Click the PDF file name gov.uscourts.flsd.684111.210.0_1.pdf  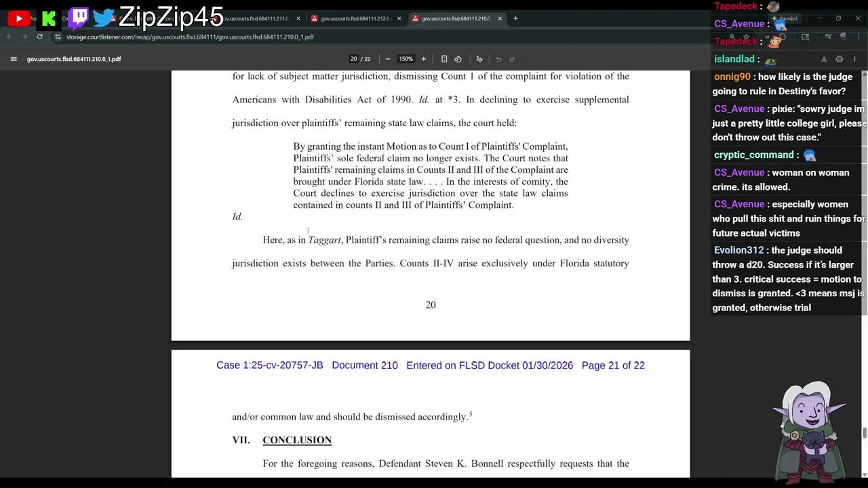tap(74, 59)
